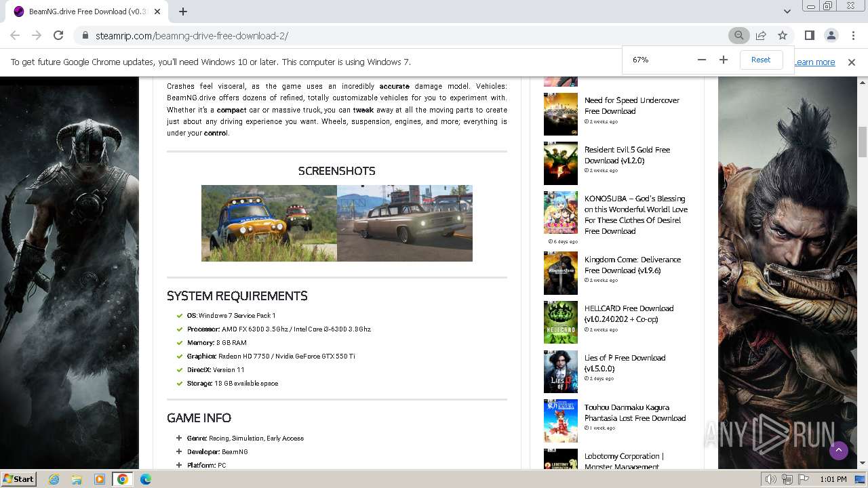The height and width of the screenshot is (488, 868).
Task: Click the Genre: Racing, Simulation line
Action: [245, 439]
